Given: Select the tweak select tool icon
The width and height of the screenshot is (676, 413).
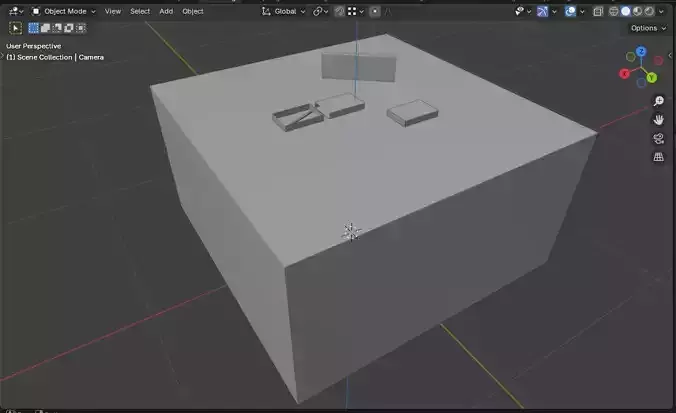Looking at the screenshot, I should click(x=16, y=28).
